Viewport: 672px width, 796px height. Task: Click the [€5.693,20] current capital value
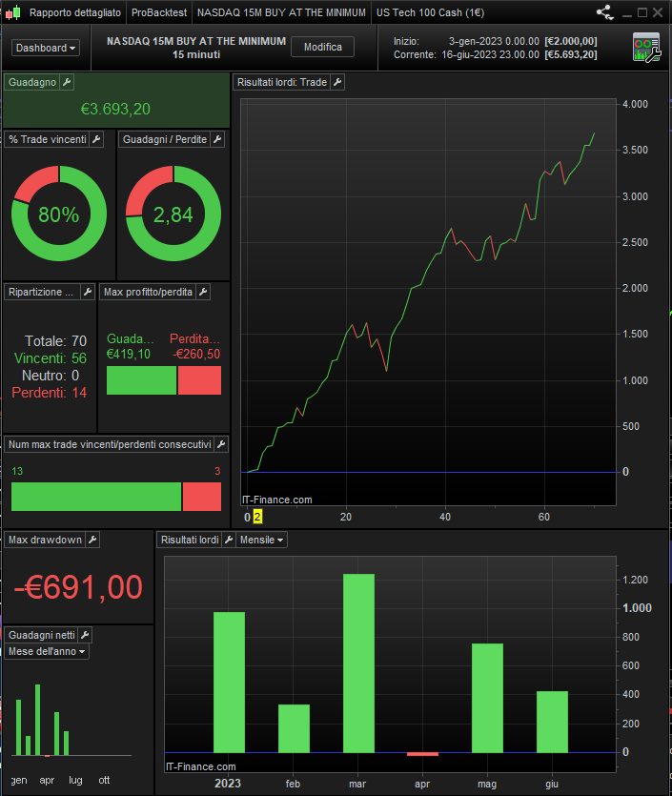571,54
